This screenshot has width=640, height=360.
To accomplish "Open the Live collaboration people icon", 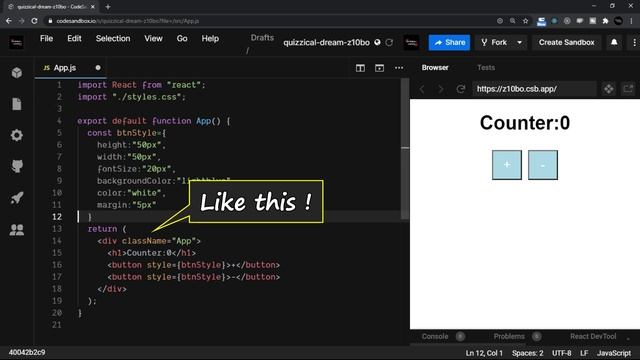I will 17,230.
